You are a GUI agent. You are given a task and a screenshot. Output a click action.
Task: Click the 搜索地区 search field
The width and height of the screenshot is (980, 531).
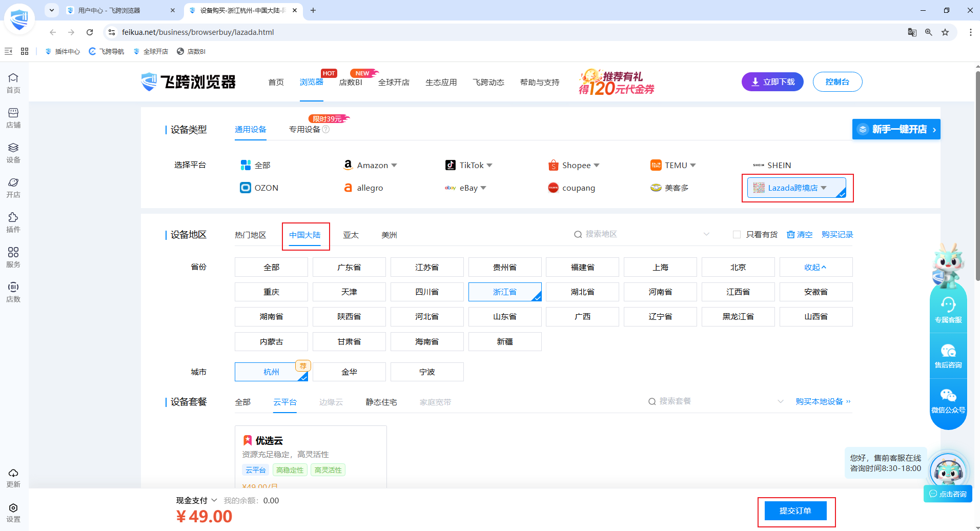[x=642, y=234]
